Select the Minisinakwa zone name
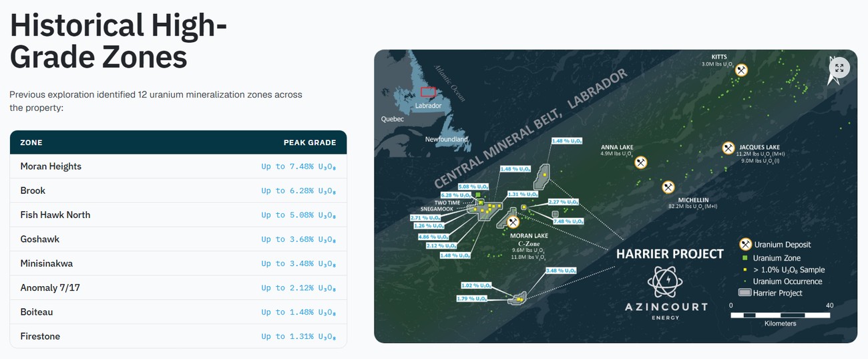The image size is (868, 359). [46, 263]
